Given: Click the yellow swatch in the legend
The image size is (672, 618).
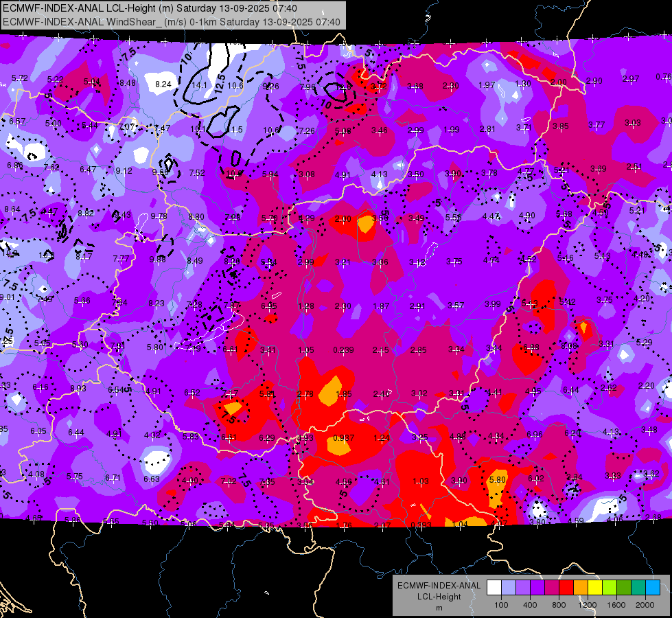Looking at the screenshot, I should point(595,588).
